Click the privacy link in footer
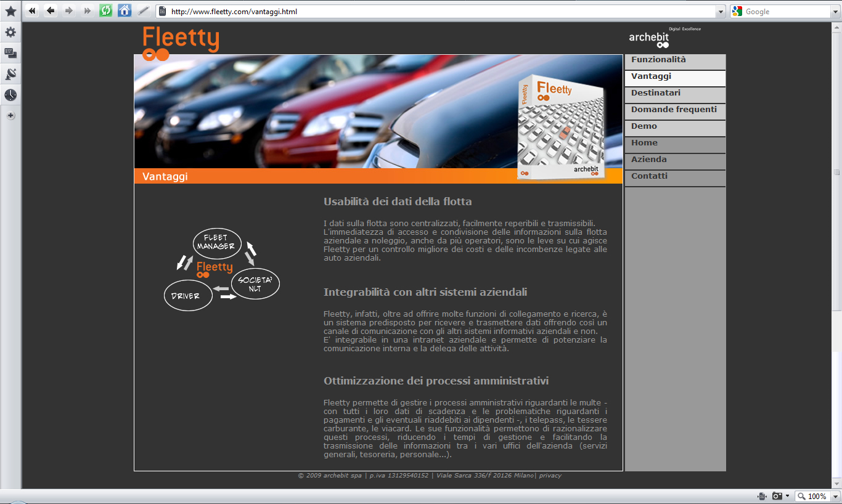This screenshot has height=504, width=842. tap(550, 476)
